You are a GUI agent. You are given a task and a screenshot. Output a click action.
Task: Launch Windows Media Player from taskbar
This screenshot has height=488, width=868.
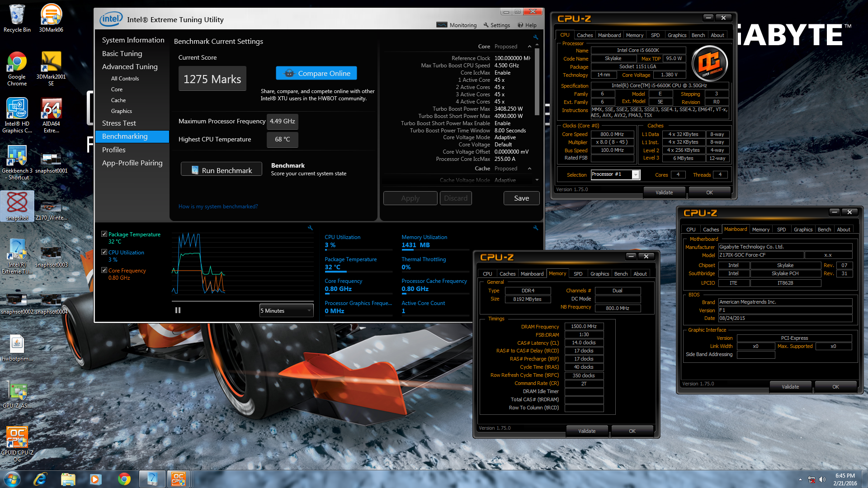pyautogui.click(x=95, y=479)
